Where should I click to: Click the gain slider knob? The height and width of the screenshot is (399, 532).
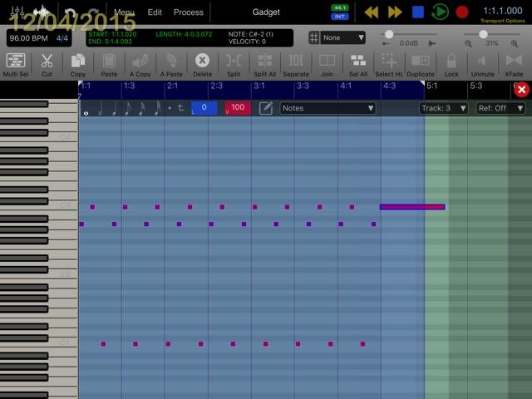coord(389,34)
